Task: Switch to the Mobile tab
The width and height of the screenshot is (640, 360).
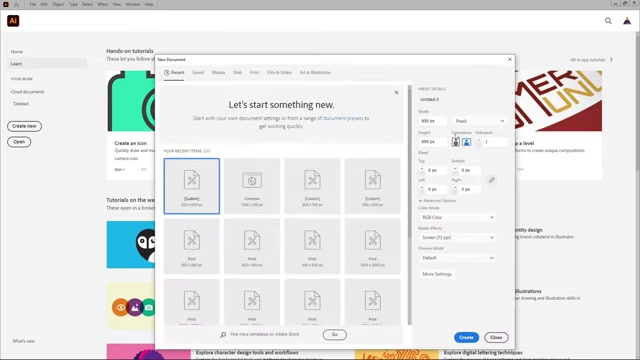Action: point(218,73)
